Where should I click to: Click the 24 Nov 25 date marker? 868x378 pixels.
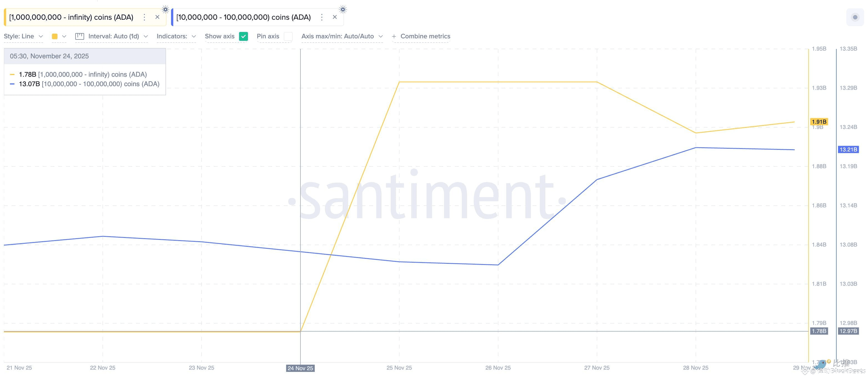pyautogui.click(x=300, y=368)
